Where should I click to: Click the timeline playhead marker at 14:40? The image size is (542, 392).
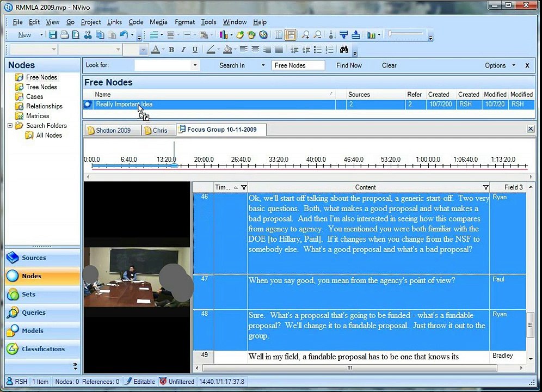point(174,166)
